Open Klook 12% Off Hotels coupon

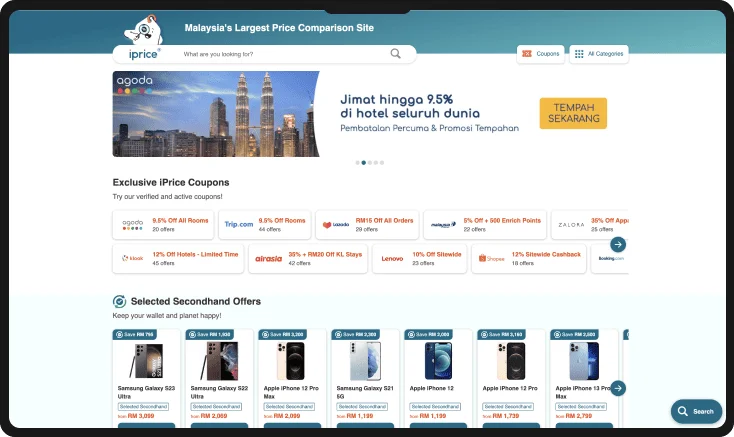(x=178, y=258)
